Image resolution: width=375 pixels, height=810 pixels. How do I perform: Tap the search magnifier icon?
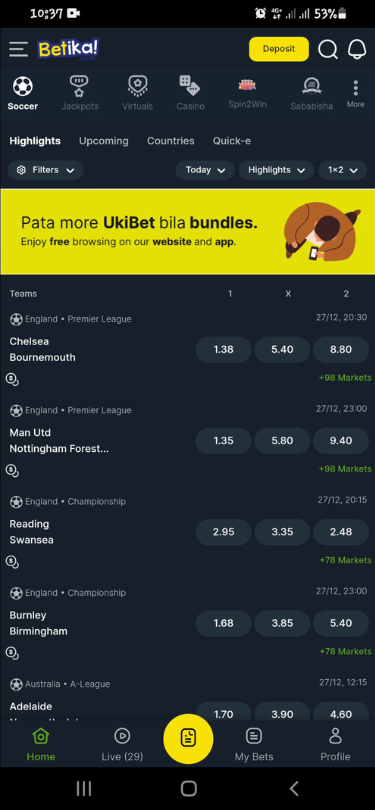[327, 50]
